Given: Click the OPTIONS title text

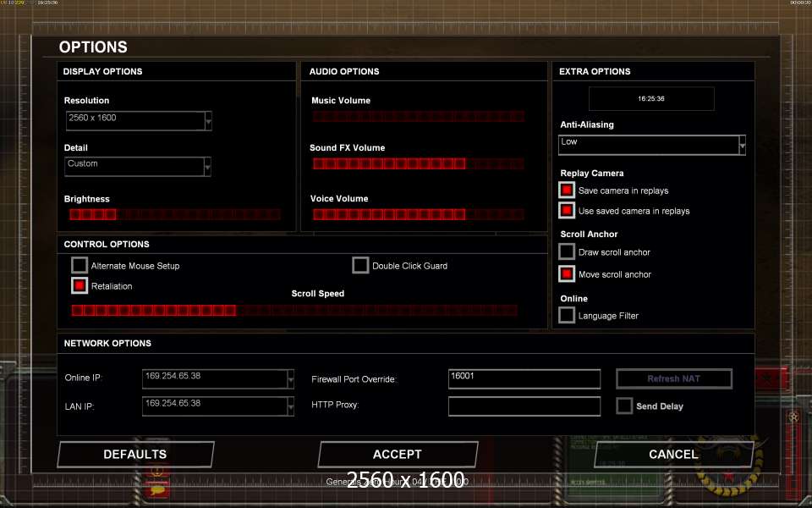Looking at the screenshot, I should (x=93, y=47).
